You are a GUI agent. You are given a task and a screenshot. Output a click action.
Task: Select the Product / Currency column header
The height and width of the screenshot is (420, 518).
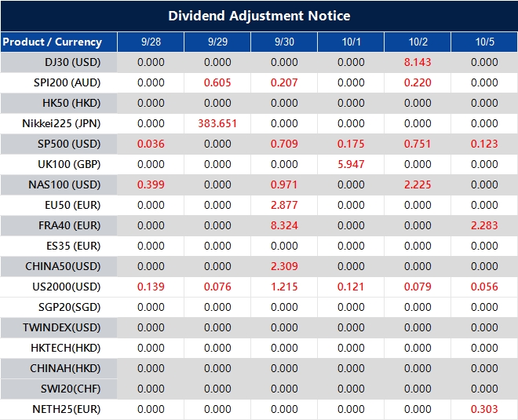pyautogui.click(x=53, y=42)
